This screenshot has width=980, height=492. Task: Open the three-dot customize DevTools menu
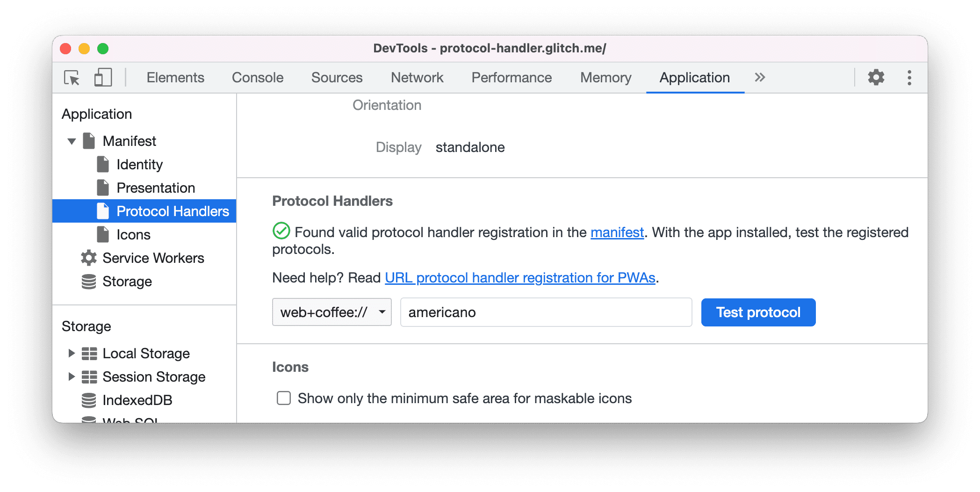[909, 78]
